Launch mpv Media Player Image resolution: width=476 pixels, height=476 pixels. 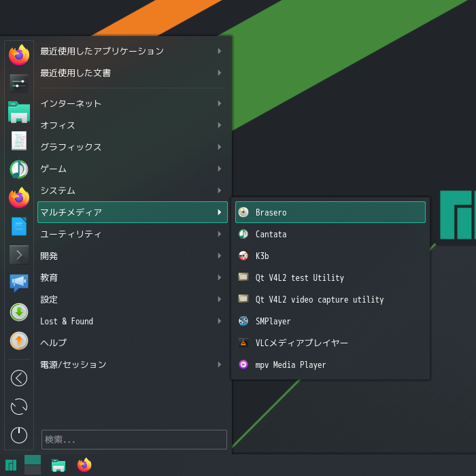click(330, 364)
